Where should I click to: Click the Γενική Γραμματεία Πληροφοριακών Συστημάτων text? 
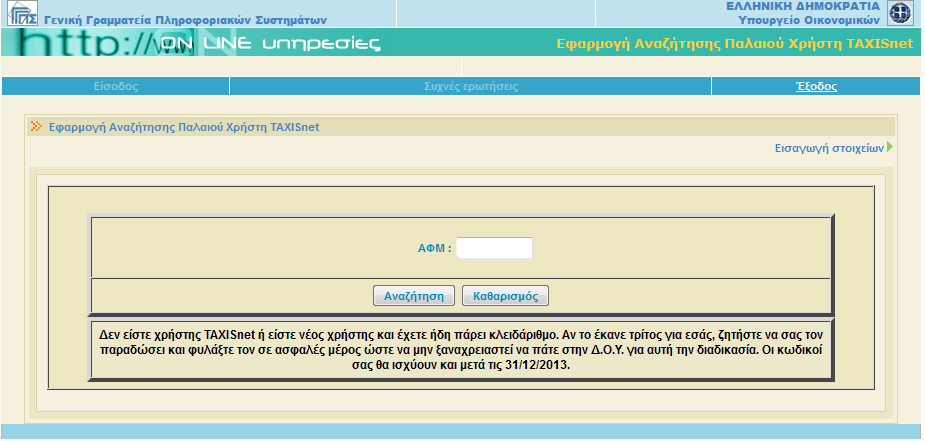point(185,20)
